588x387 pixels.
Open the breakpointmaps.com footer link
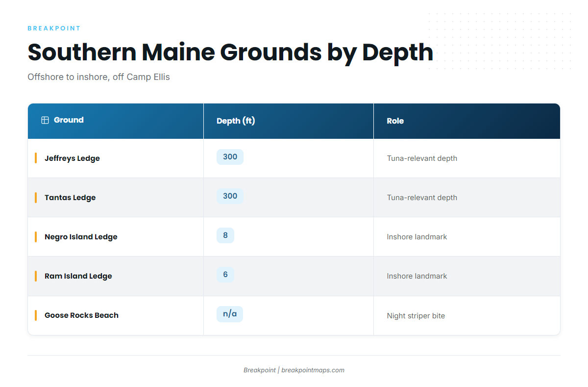tap(313, 370)
